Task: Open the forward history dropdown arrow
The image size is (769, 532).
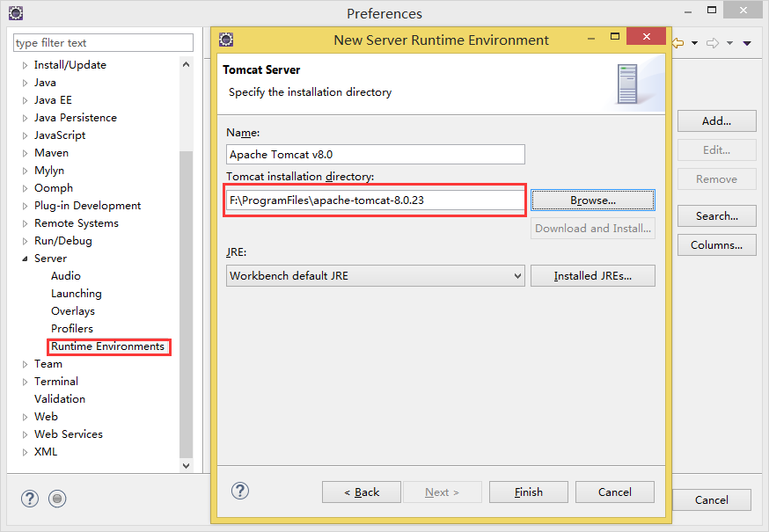Action: 729,43
